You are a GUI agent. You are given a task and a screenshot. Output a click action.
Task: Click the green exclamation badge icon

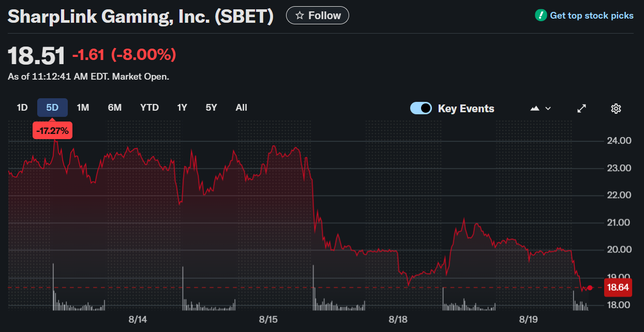pyautogui.click(x=541, y=16)
